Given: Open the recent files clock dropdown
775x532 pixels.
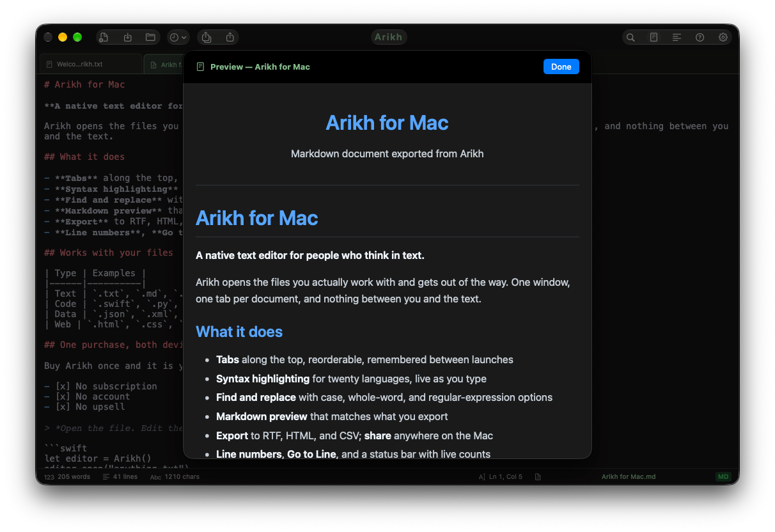Looking at the screenshot, I should point(178,37).
